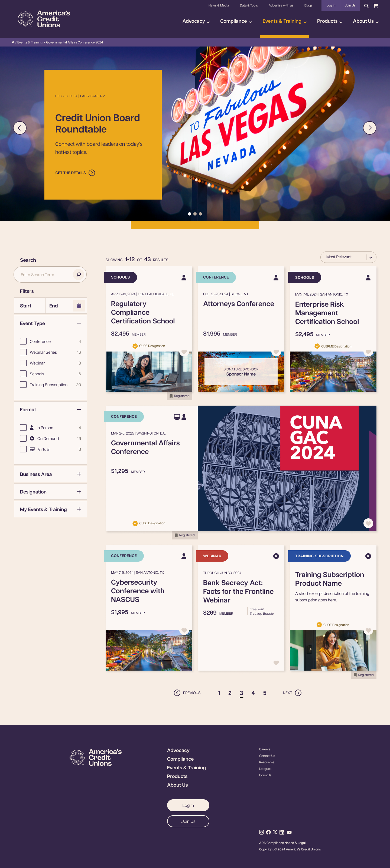Click the footer Log In button
Viewport: 390px width, 868px height.
coord(188,805)
